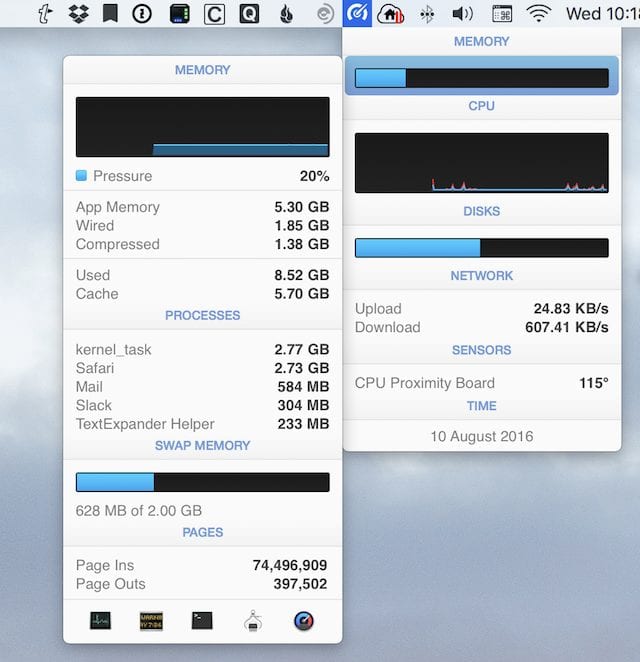Screen dimensions: 640x662
Task: Open the Wi-Fi menu bar icon
Action: (x=539, y=14)
